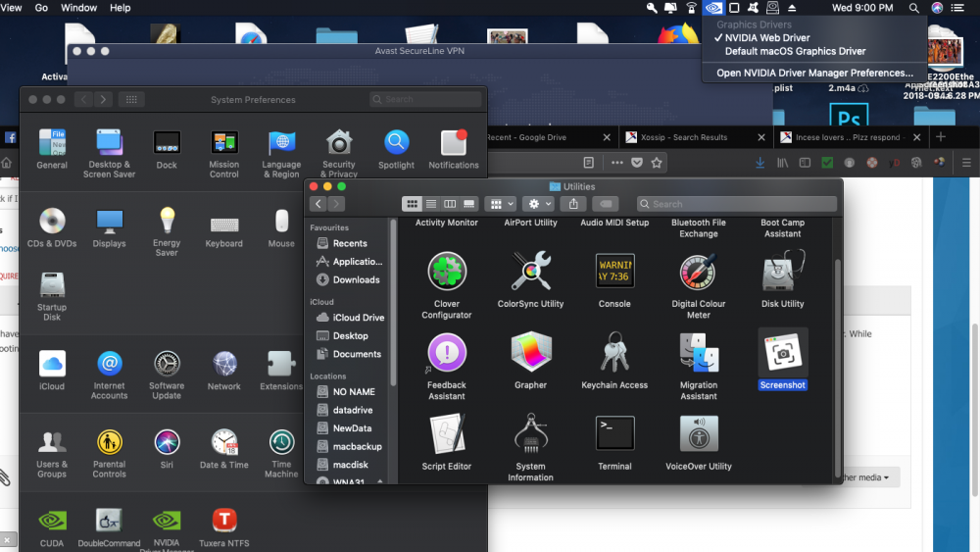Show all System Preferences grid button
980x552 pixels.
[x=131, y=99]
